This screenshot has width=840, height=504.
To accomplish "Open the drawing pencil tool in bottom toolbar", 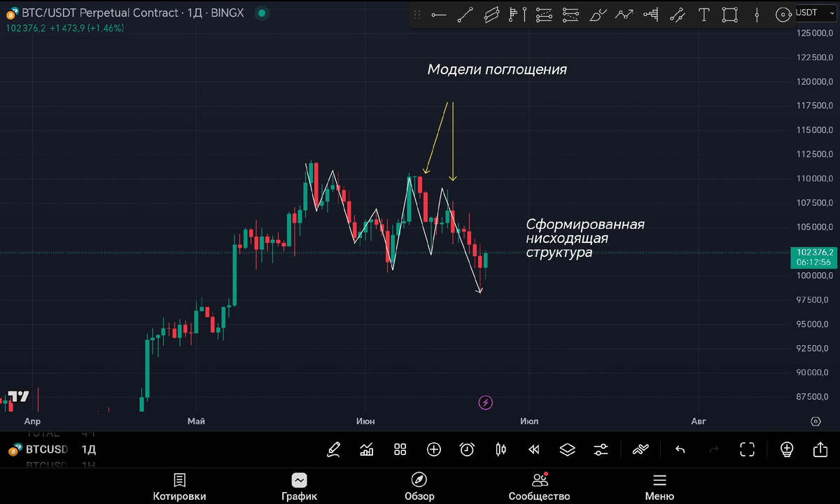I will [x=333, y=449].
